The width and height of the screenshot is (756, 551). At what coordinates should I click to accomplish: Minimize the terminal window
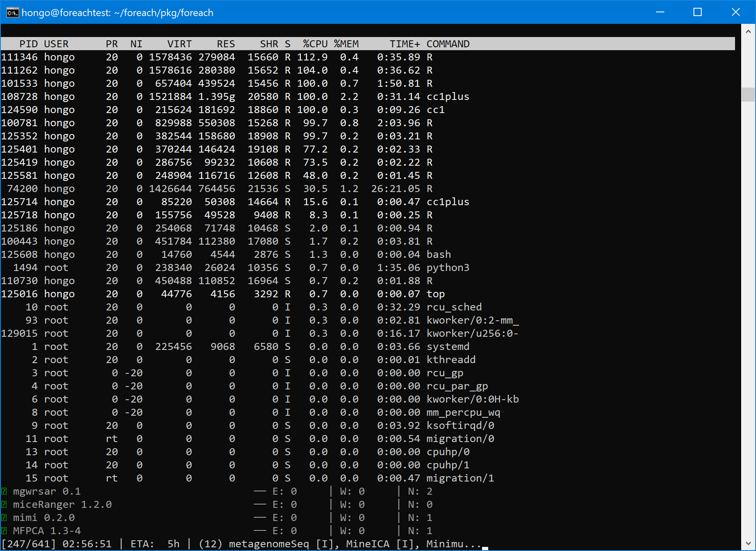click(x=660, y=12)
